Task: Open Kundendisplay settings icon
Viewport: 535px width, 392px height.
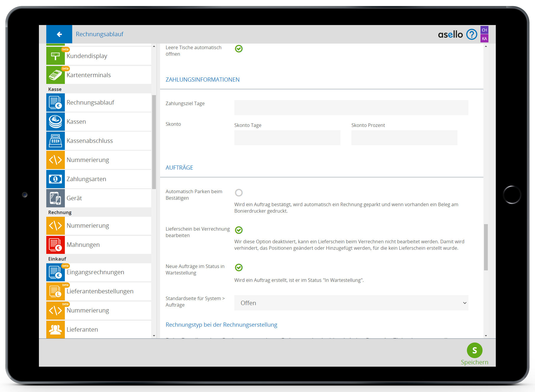Action: coord(55,56)
